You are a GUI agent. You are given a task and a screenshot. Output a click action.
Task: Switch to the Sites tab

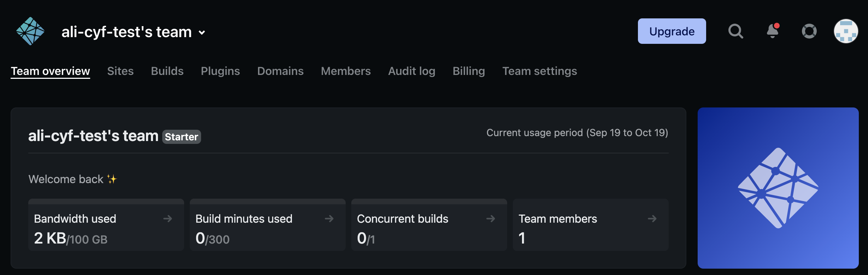pos(121,71)
